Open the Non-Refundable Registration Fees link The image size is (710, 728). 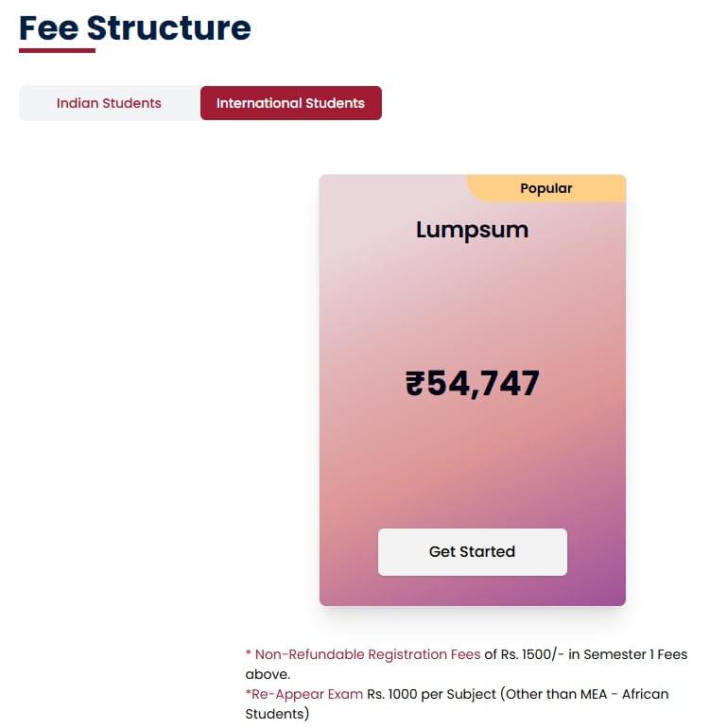point(368,654)
